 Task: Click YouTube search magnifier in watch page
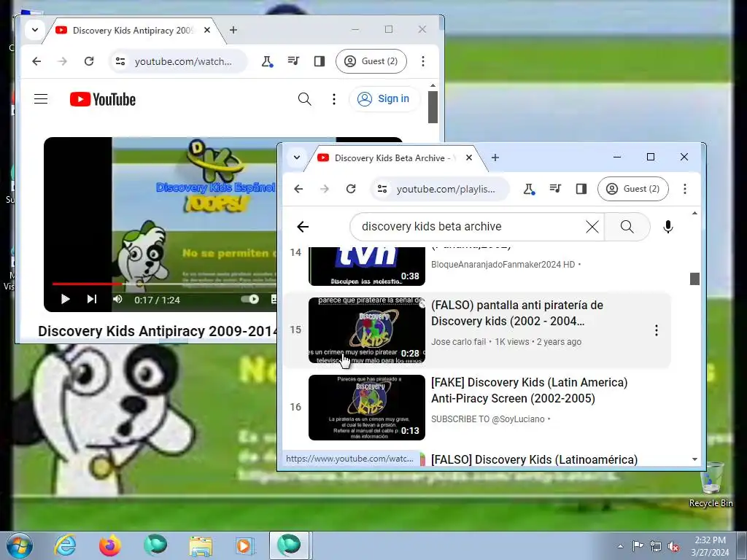(304, 99)
